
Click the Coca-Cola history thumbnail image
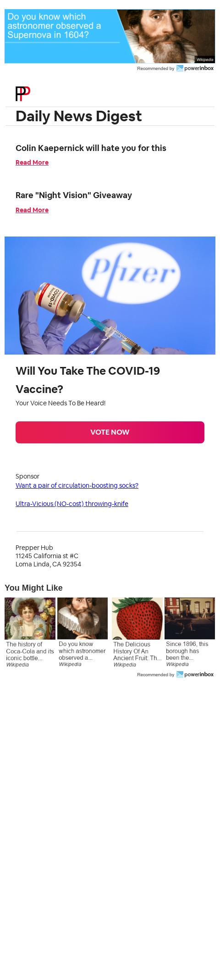coord(30,619)
